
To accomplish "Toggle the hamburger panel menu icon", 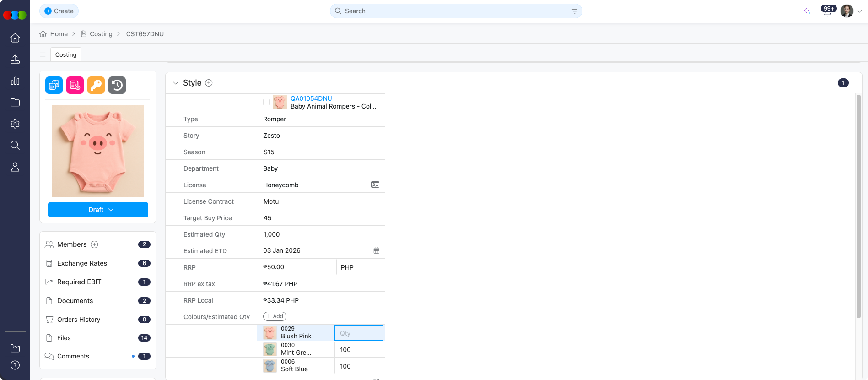I will 43,54.
